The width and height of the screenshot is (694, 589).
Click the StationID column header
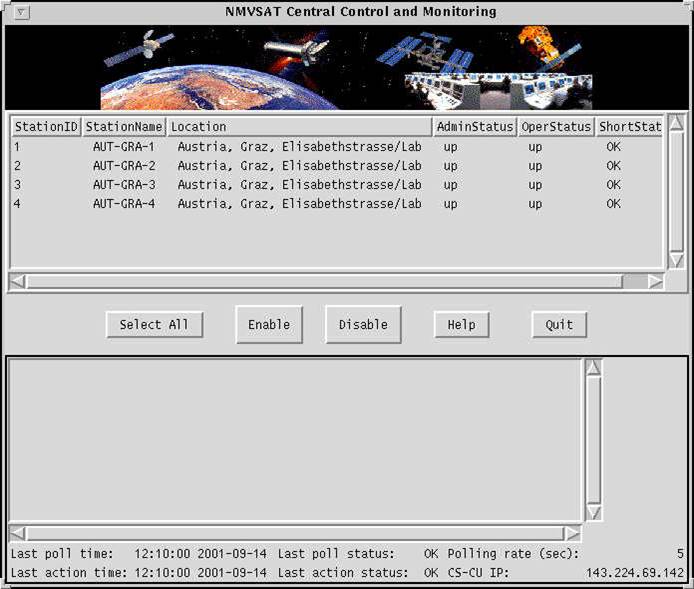46,127
